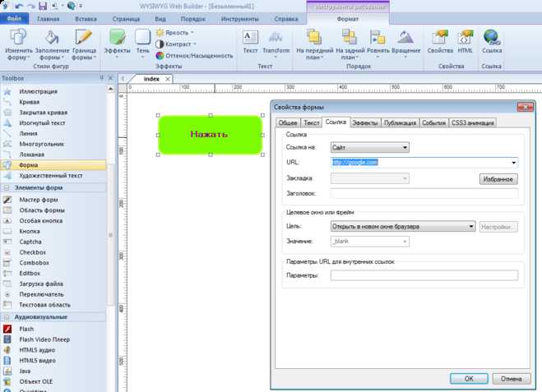Collapse the Элементы форм section
Viewport: 542px width, 392px height.
[x=7, y=187]
